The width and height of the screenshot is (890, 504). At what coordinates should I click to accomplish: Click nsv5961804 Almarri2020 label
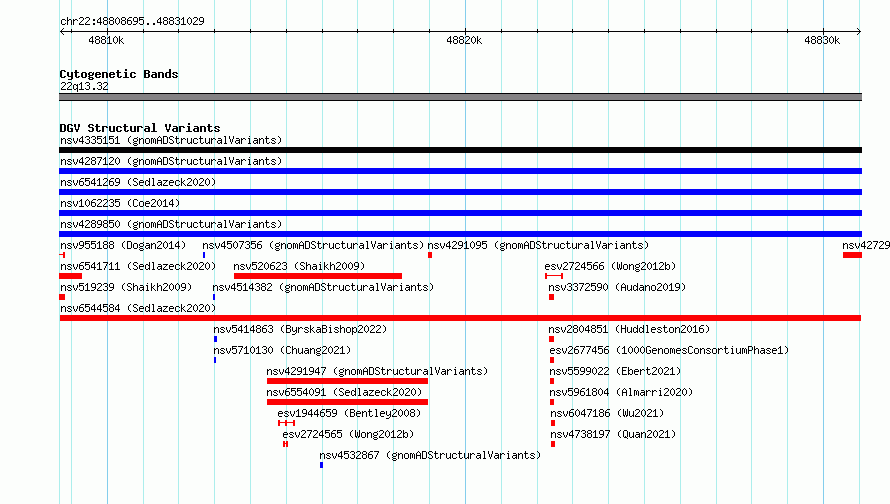(621, 392)
